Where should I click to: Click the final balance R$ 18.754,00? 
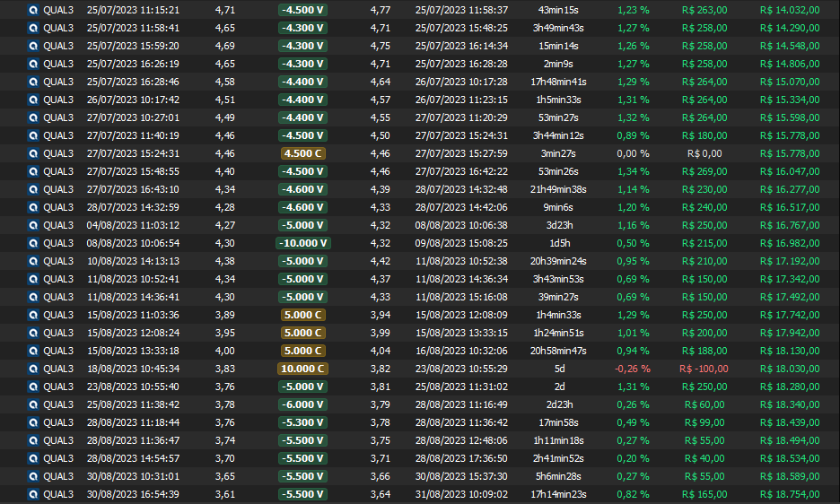[x=789, y=494]
